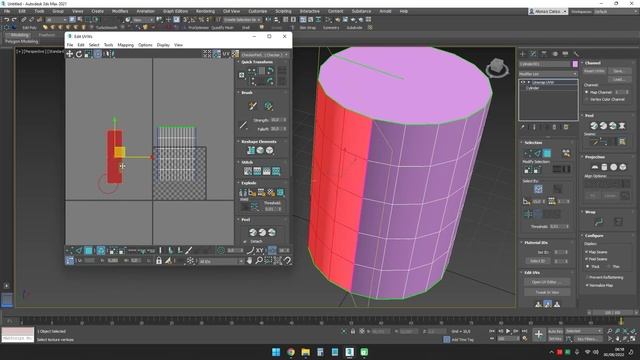Open Rendering menu in main menu bar
The width and height of the screenshot is (640, 360).
click(x=205, y=11)
